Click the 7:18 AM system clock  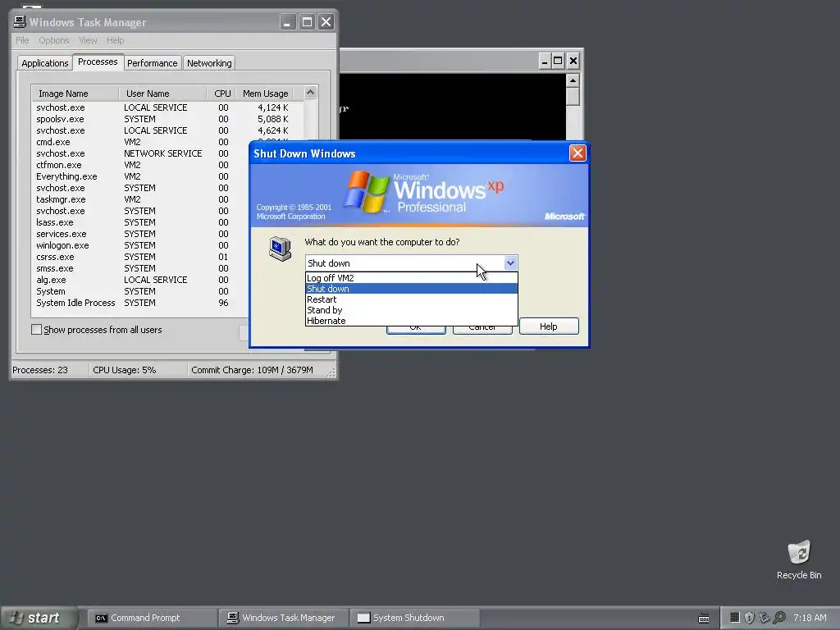coord(810,618)
